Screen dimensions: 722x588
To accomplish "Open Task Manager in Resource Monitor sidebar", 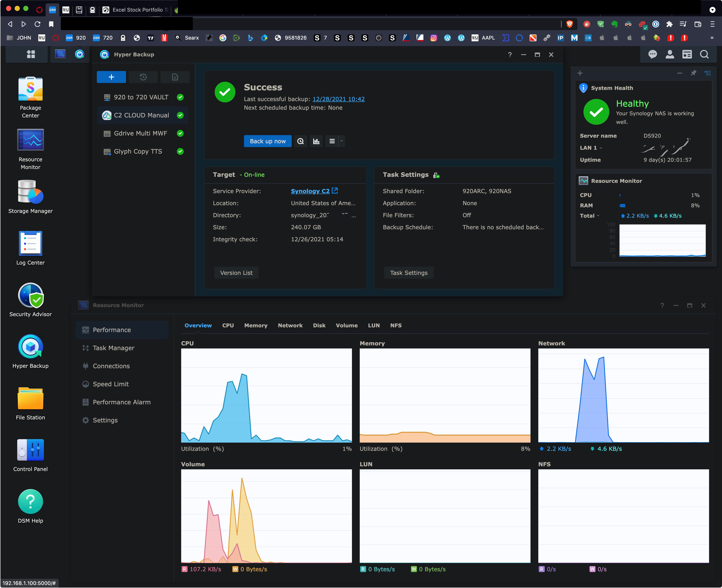I will [x=113, y=348].
